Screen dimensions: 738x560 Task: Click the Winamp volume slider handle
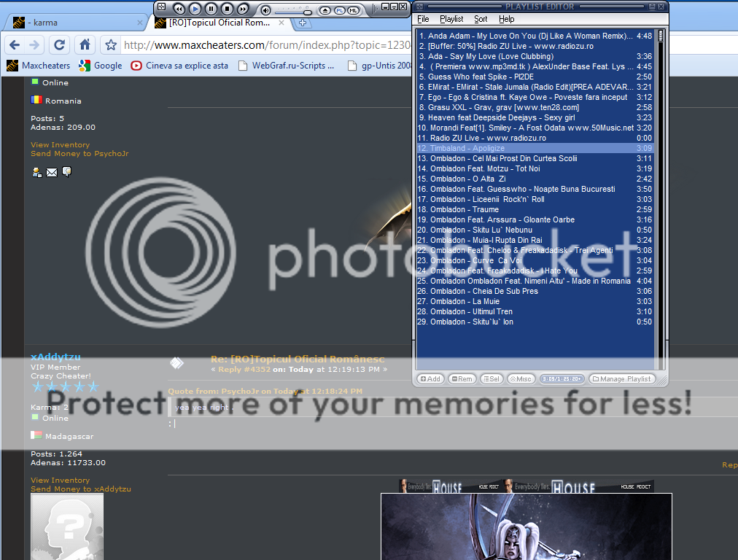point(308,12)
